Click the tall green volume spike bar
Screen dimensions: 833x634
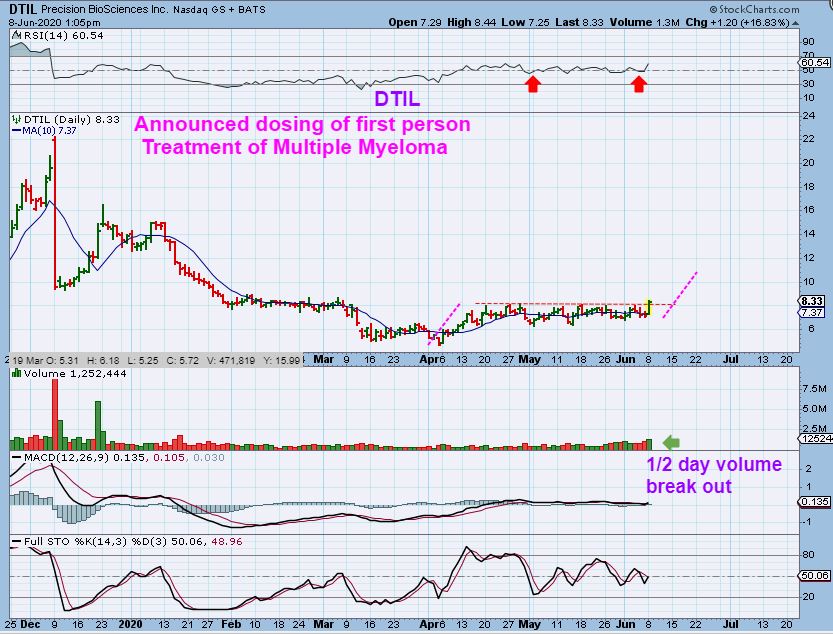(98, 426)
